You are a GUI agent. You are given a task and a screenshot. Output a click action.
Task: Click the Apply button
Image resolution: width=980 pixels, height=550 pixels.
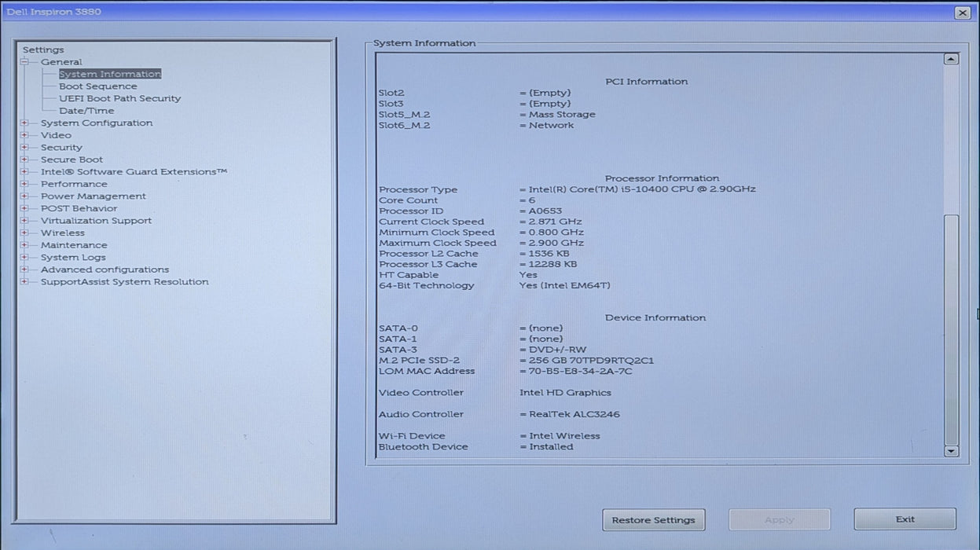[x=779, y=519]
